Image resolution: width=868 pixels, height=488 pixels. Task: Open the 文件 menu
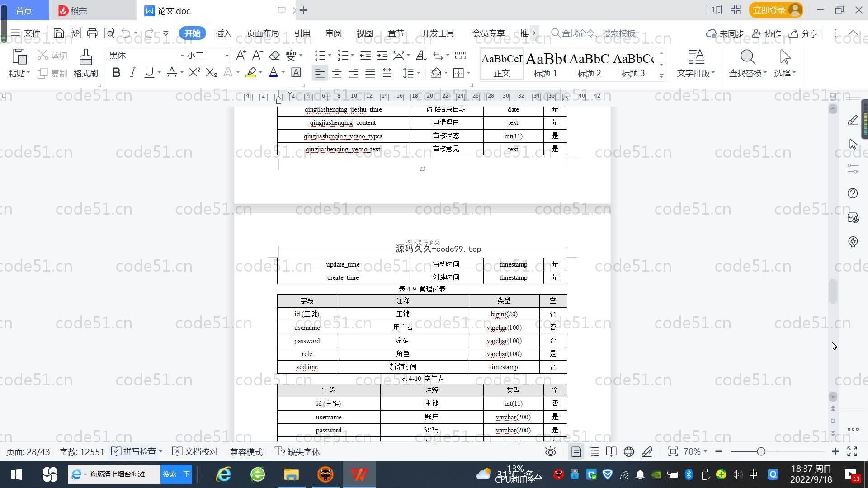pyautogui.click(x=25, y=33)
